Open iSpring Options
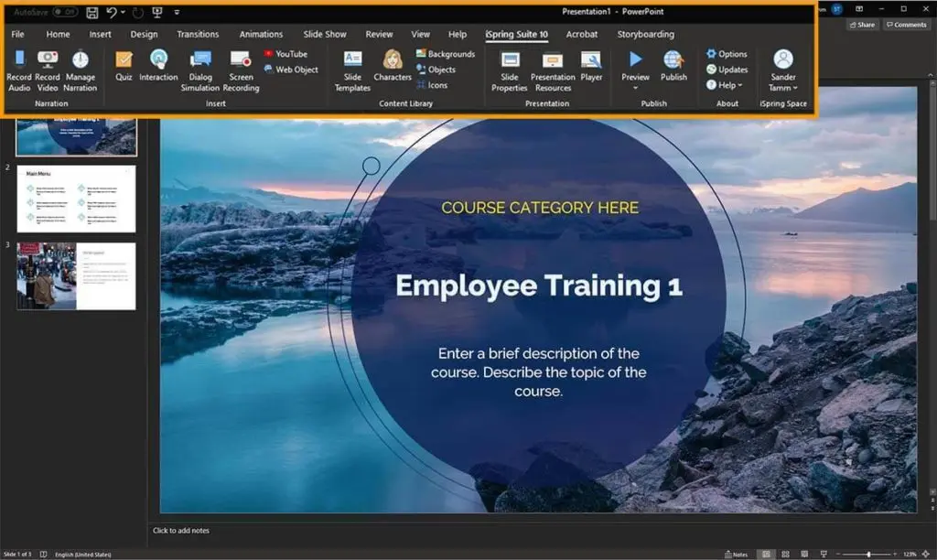937x560 pixels. pyautogui.click(x=727, y=54)
